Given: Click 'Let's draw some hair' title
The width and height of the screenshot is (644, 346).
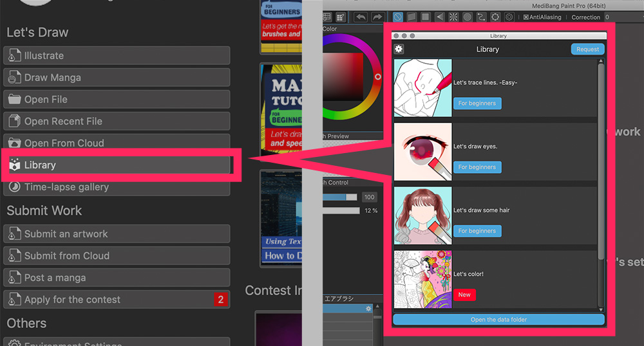Looking at the screenshot, I should (481, 210).
